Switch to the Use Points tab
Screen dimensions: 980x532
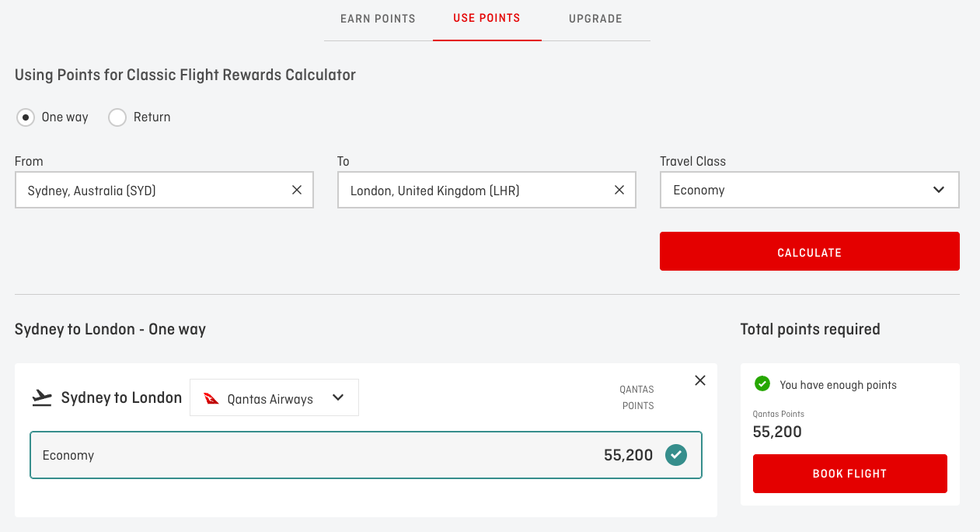[487, 18]
